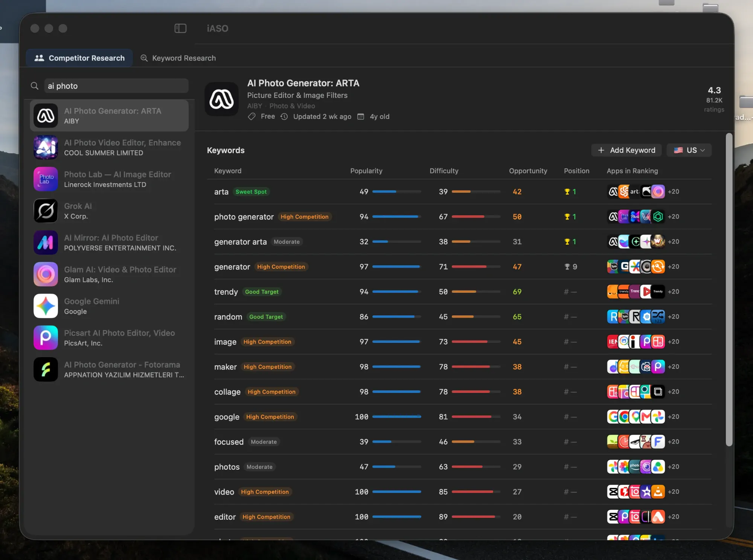Click the trophy icon in photo generator row
Viewport: 753px width, 560px height.
tap(567, 217)
